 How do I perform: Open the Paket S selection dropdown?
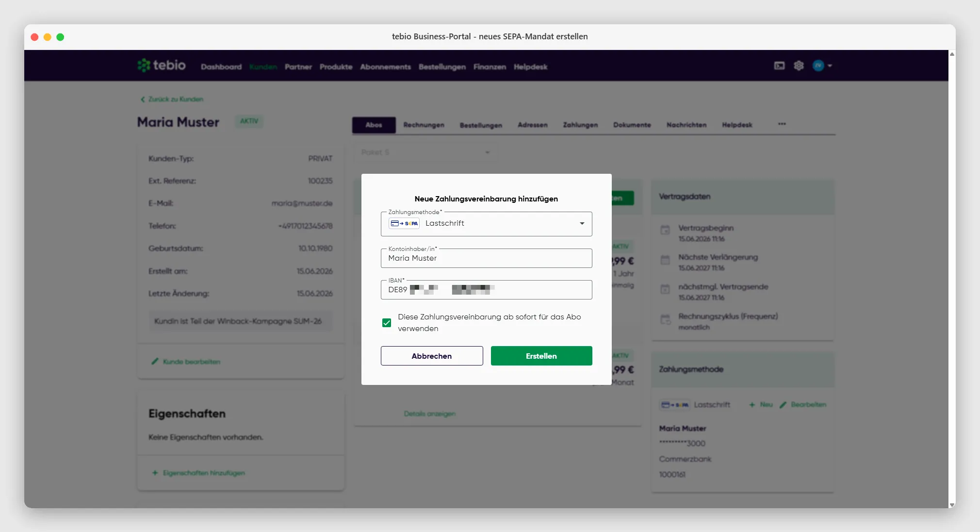(x=425, y=152)
